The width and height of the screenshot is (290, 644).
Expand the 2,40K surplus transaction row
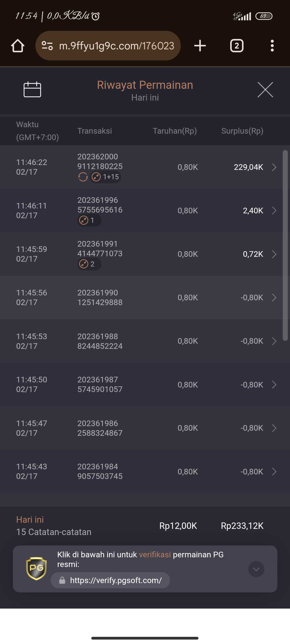tap(274, 211)
